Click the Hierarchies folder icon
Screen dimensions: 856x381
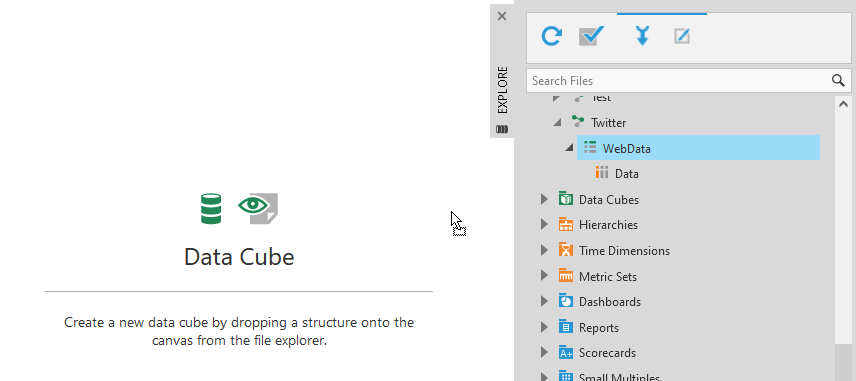coord(566,224)
